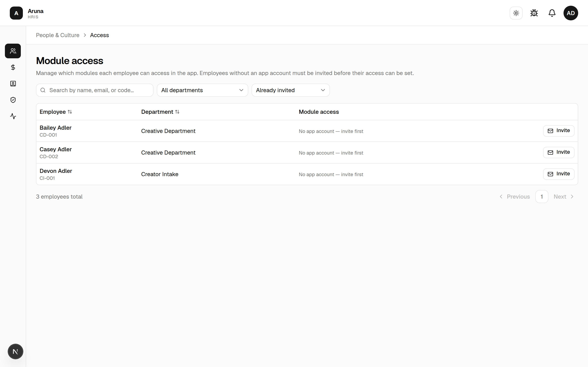The image size is (588, 367).
Task: Toggle the light/dark theme sun button
Action: (516, 13)
